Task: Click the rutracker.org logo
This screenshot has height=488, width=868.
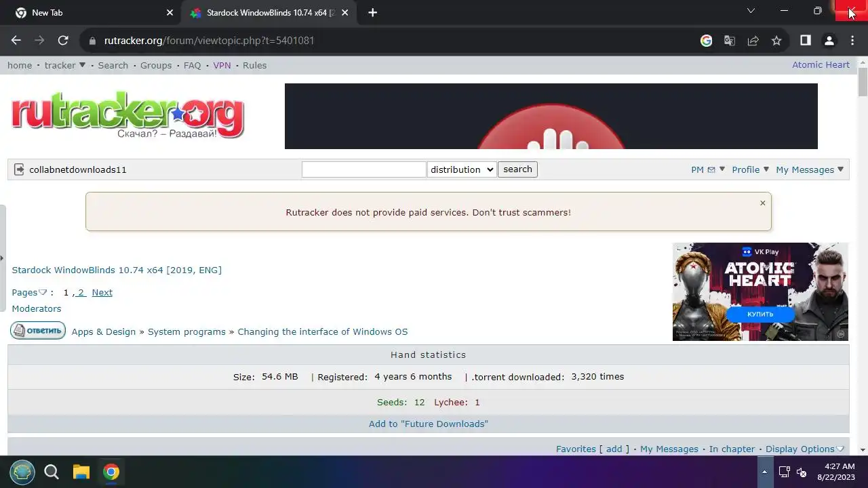Action: click(x=127, y=115)
